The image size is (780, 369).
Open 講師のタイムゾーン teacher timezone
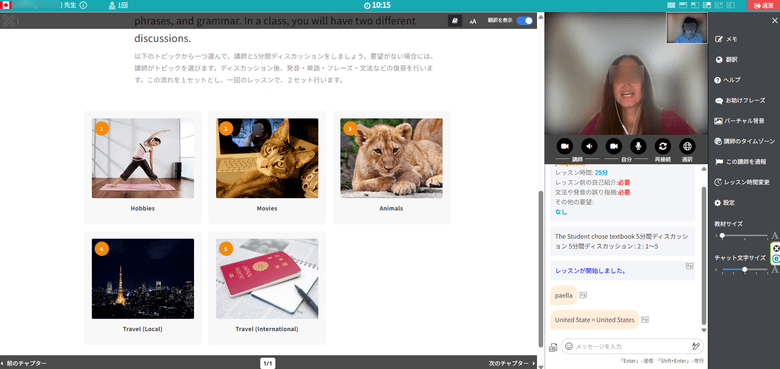(744, 141)
